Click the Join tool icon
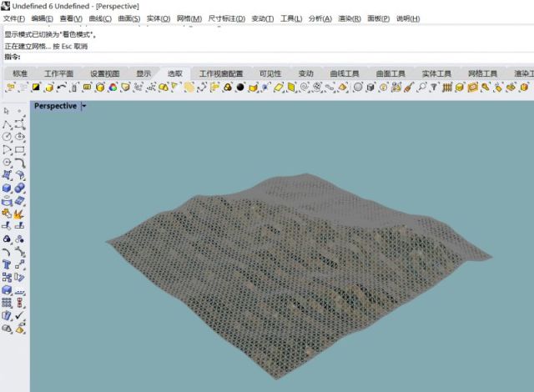This screenshot has height=392, width=534. (x=7, y=214)
